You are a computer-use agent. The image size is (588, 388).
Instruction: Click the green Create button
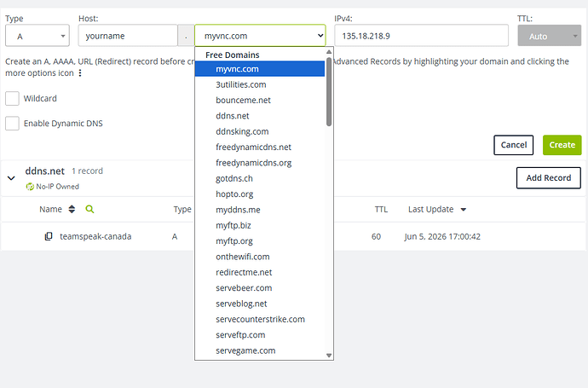pyautogui.click(x=562, y=145)
